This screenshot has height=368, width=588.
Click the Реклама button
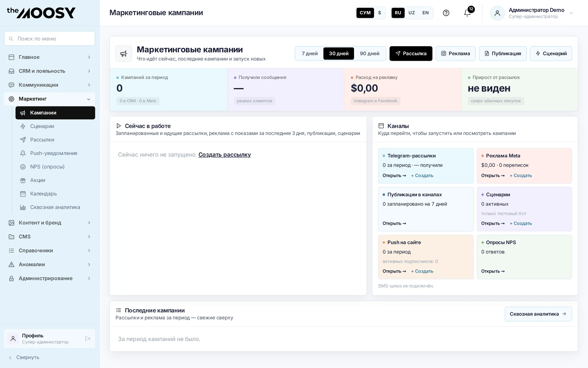[x=455, y=53]
